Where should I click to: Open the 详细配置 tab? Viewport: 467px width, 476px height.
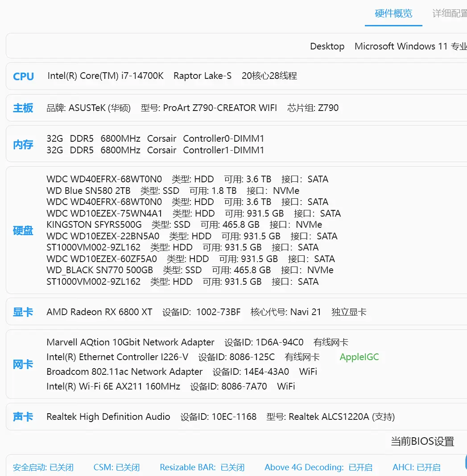pyautogui.click(x=450, y=14)
